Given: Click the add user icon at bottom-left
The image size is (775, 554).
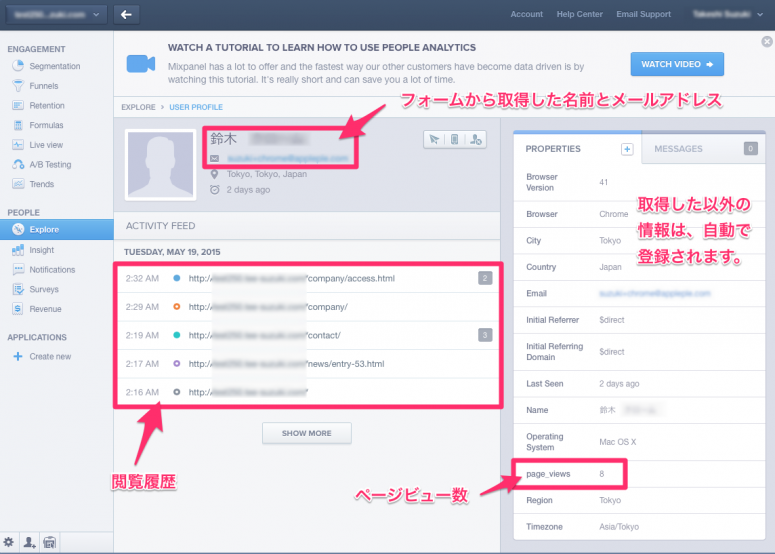Looking at the screenshot, I should (x=30, y=542).
